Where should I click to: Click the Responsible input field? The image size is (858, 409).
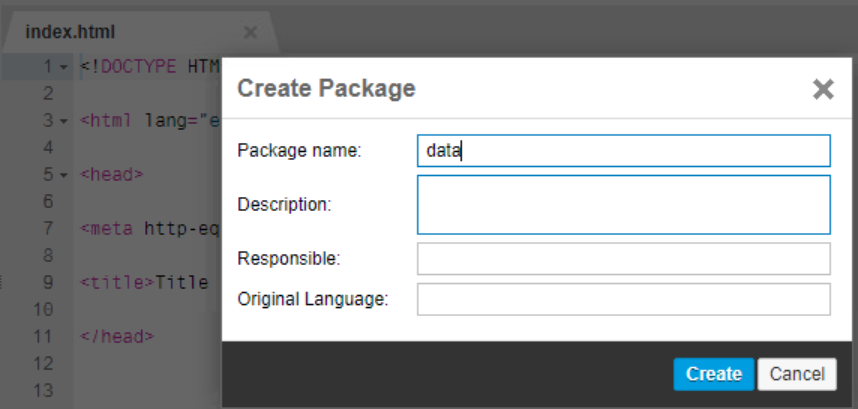(x=624, y=258)
